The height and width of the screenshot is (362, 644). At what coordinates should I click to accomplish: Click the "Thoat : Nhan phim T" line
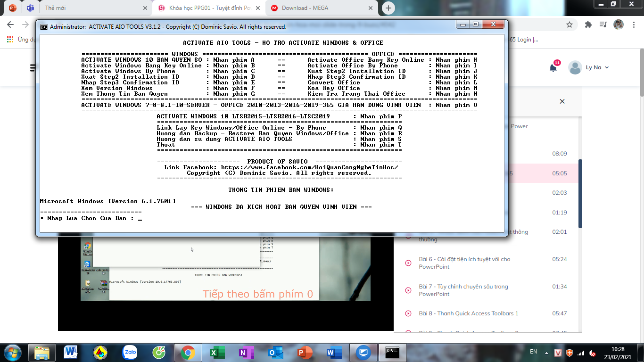279,145
